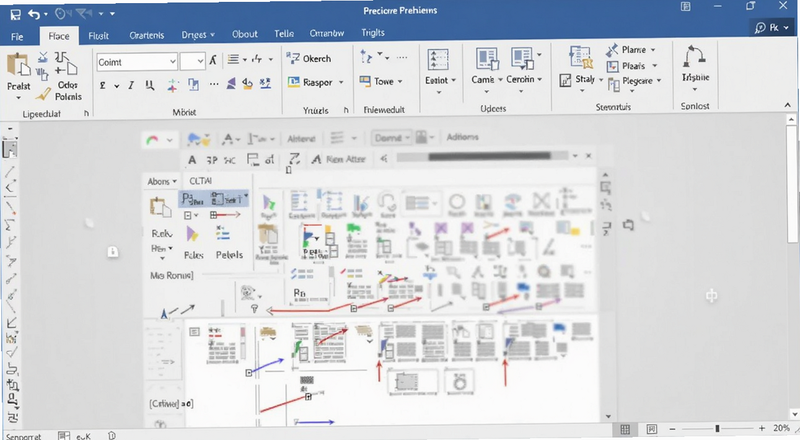Click the Plegcare icon
Image resolution: width=800 pixels, height=440 pixels.
[x=614, y=84]
